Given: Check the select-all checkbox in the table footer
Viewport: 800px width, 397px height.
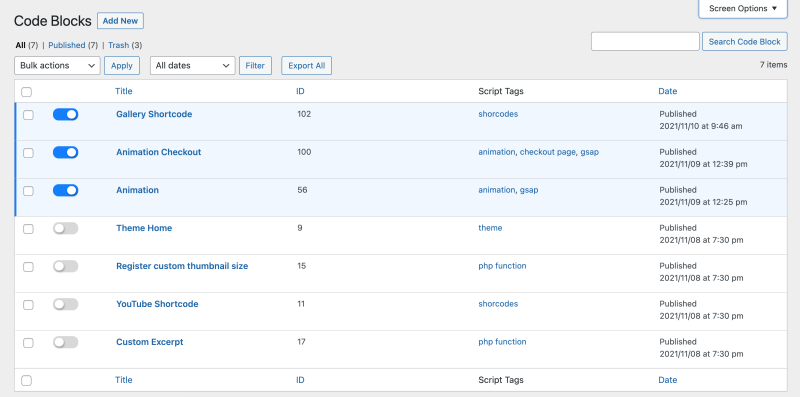Looking at the screenshot, I should pyautogui.click(x=27, y=380).
